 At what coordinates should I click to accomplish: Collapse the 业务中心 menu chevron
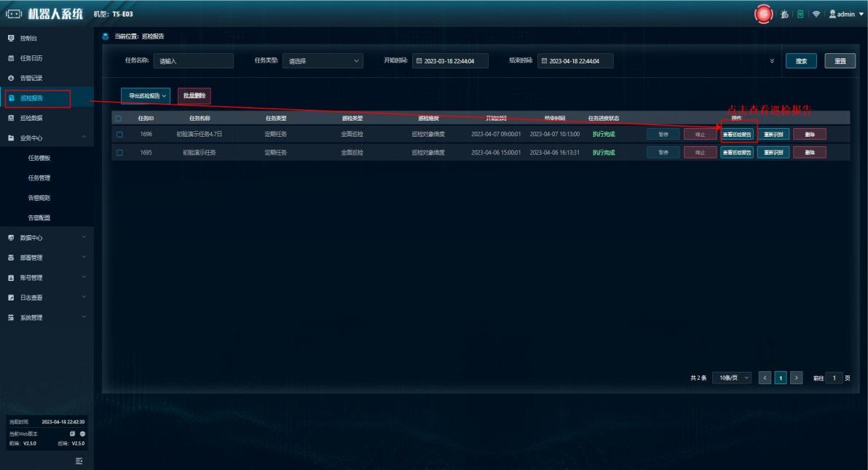click(x=84, y=137)
